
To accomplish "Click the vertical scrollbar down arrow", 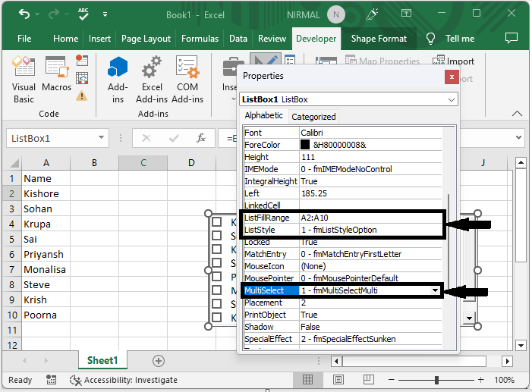I will coord(521,346).
